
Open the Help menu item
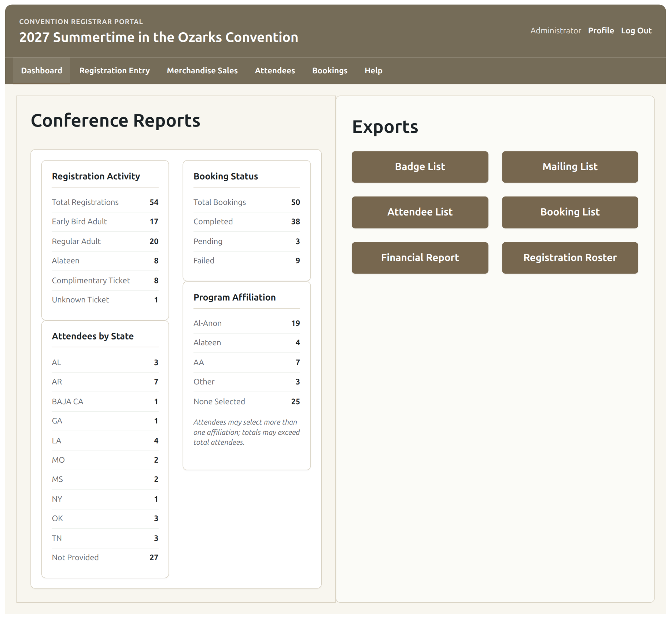click(x=373, y=70)
